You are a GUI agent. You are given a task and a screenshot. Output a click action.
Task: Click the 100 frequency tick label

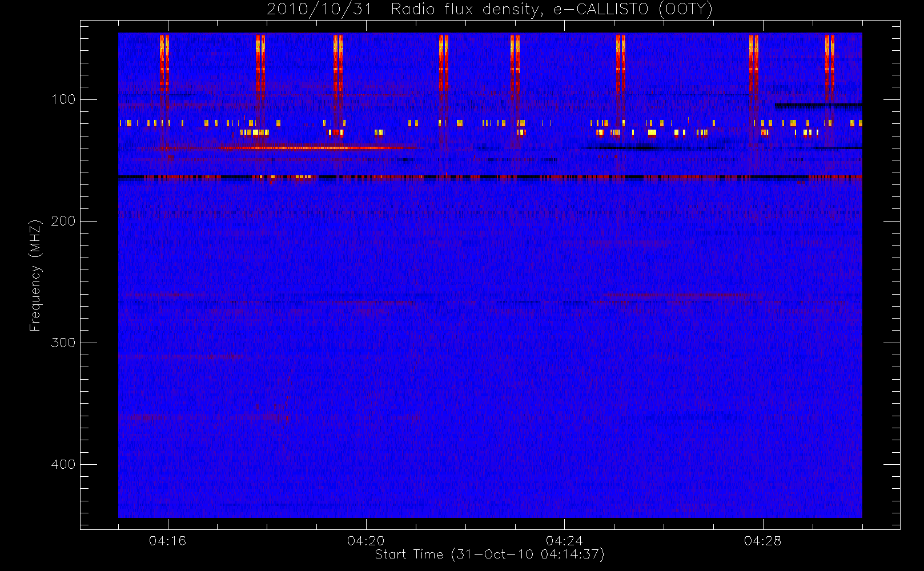point(63,99)
